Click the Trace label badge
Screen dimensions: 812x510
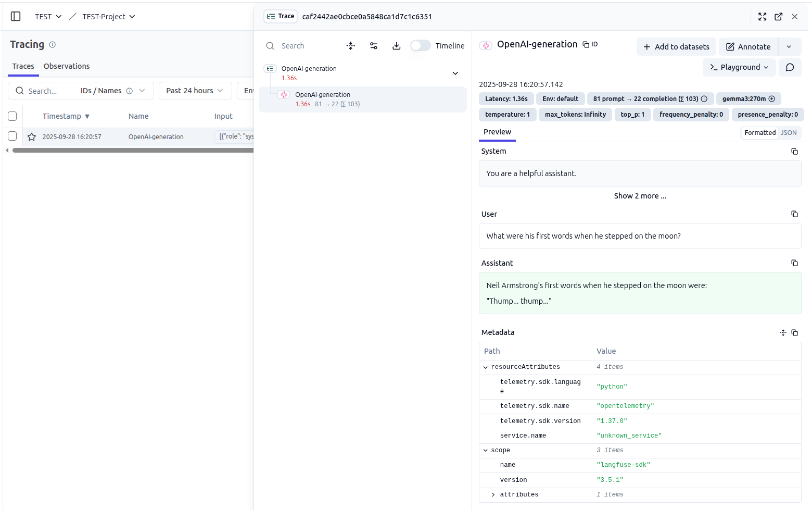click(281, 17)
